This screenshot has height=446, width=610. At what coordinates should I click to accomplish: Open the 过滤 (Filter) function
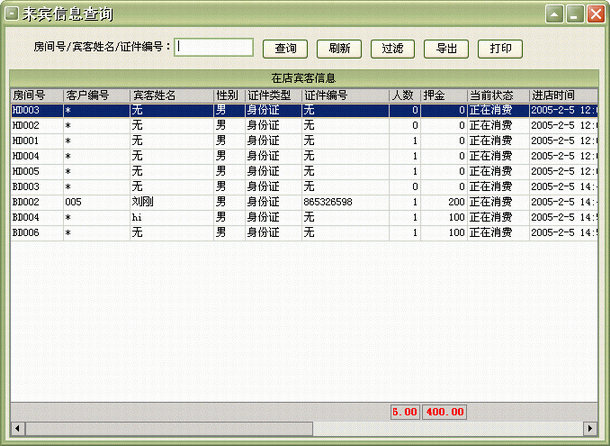click(x=393, y=48)
